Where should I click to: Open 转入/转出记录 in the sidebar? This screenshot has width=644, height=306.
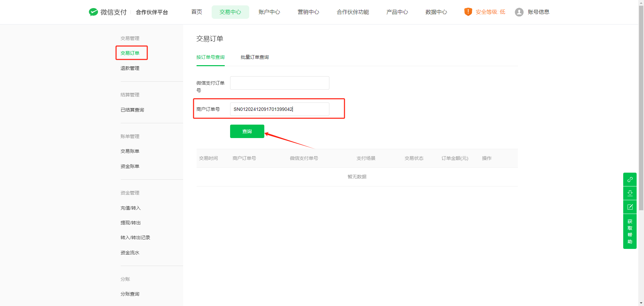(135, 237)
